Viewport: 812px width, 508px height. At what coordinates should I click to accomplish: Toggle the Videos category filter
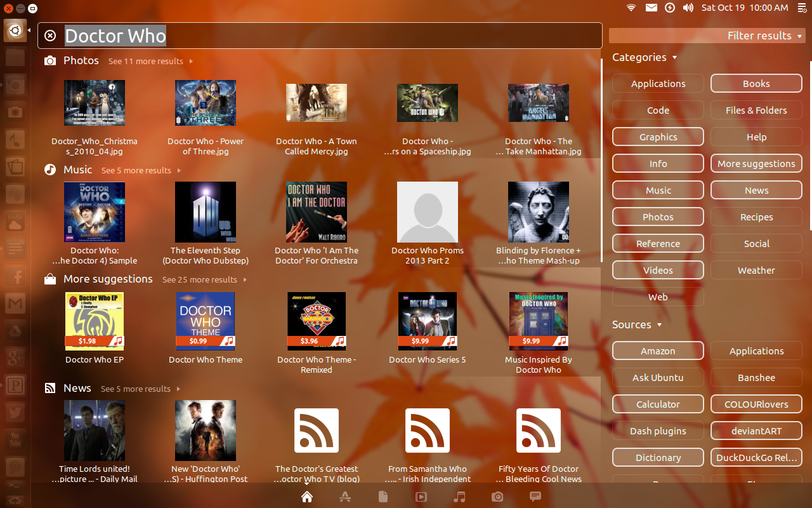click(x=658, y=271)
